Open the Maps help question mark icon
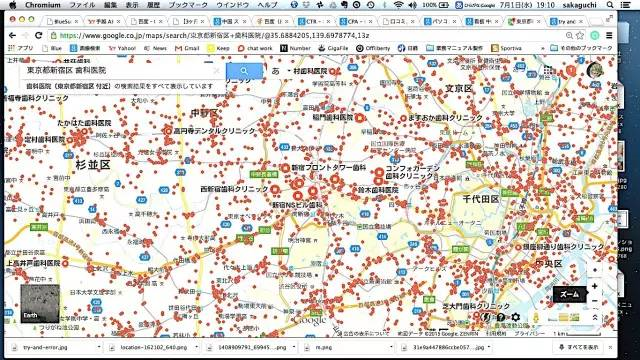The height and width of the screenshot is (360, 640). click(x=500, y=317)
